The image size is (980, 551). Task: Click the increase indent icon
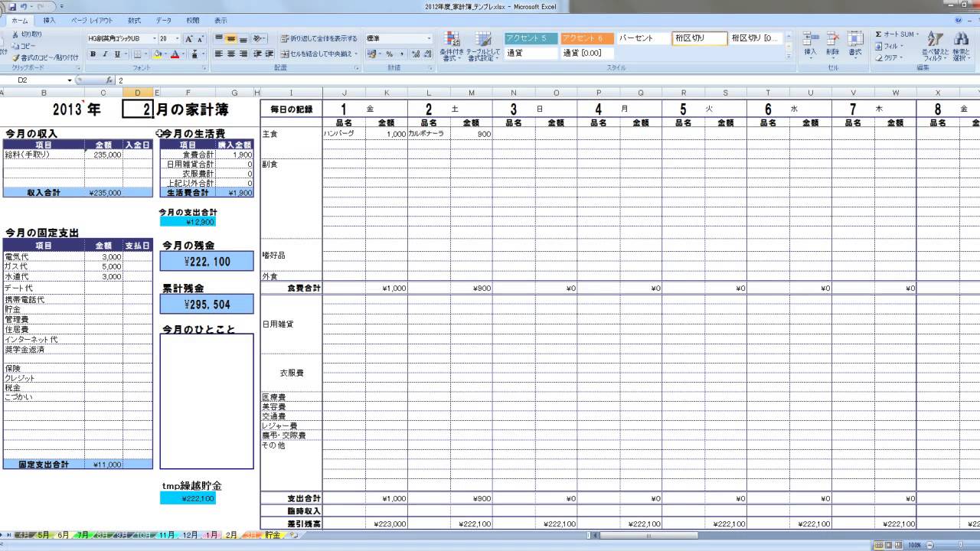click(269, 54)
